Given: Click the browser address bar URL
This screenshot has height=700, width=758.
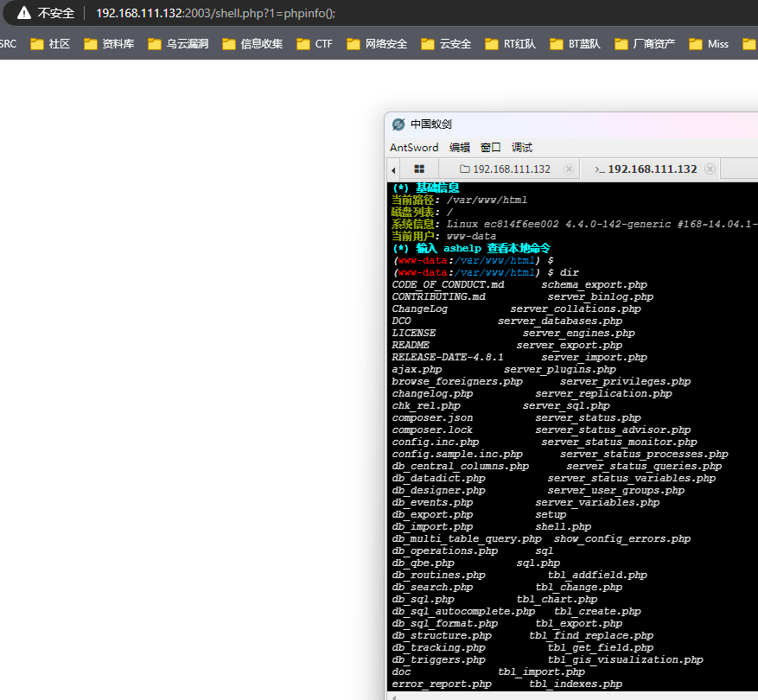Looking at the screenshot, I should pyautogui.click(x=216, y=14).
